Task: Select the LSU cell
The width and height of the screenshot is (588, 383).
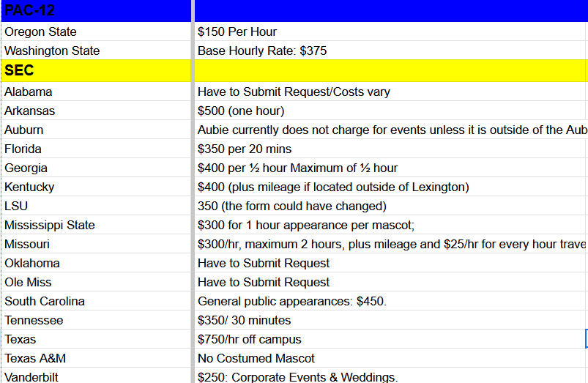Action: point(96,206)
